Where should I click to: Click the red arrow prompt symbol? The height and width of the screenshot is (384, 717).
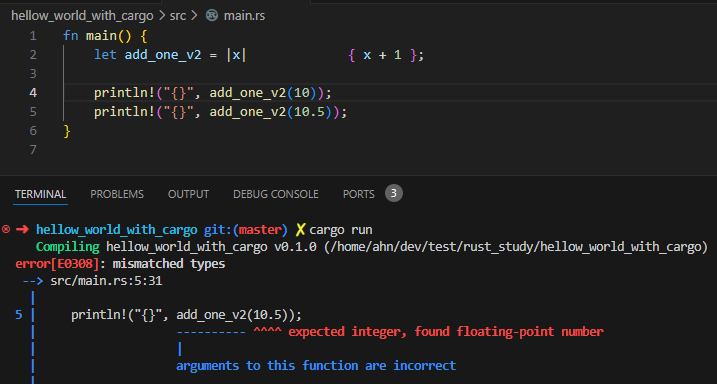click(22, 229)
